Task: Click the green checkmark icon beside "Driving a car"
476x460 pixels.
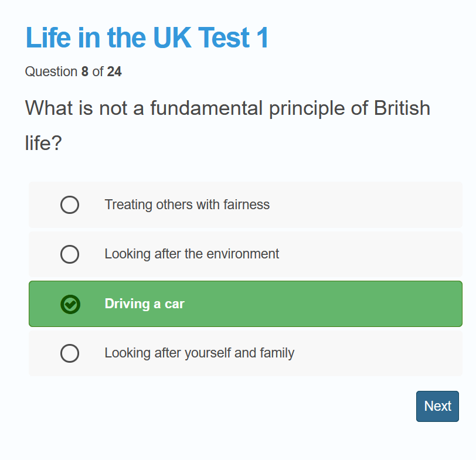Action: (70, 304)
